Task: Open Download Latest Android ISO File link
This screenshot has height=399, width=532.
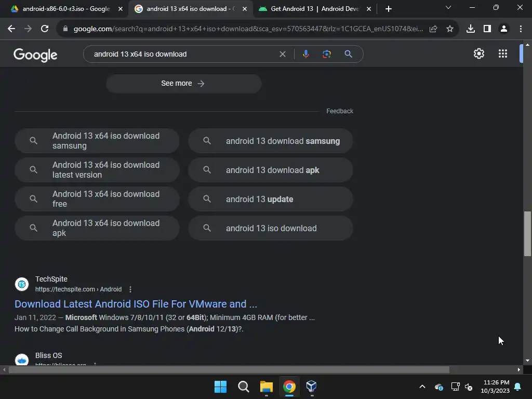Action: (x=136, y=304)
